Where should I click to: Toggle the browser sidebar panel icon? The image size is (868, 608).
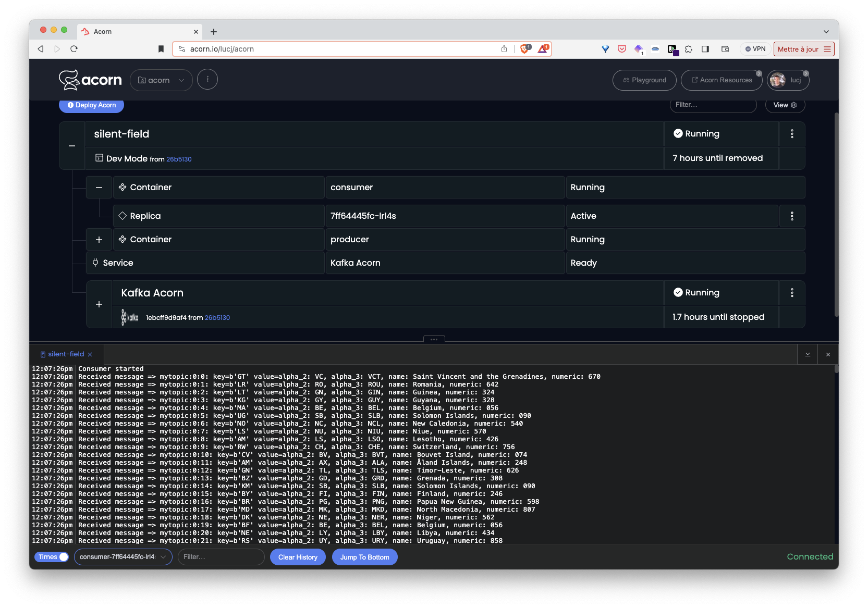705,49
